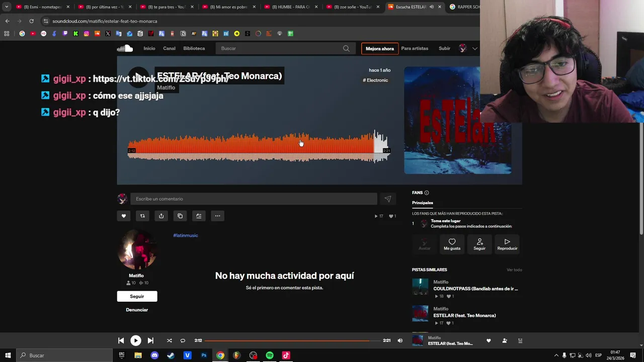
Task: Open Matiflo's round profile picture
Action: (136, 250)
